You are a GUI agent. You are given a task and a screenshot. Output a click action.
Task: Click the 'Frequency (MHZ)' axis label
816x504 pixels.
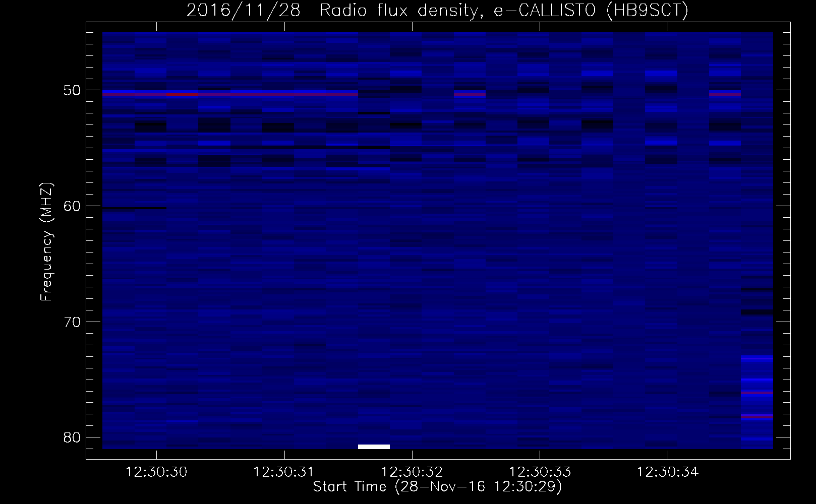[46, 242]
